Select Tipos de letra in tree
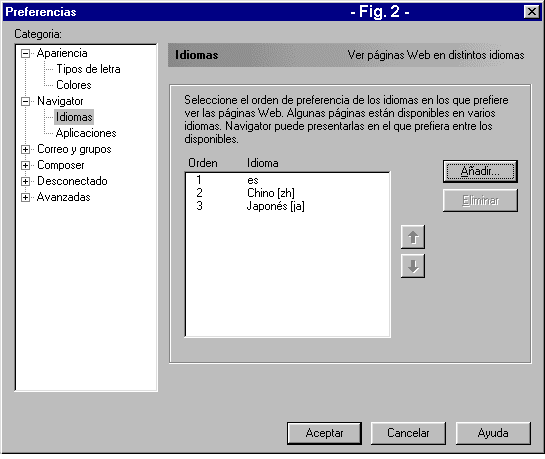The width and height of the screenshot is (545, 459). (x=88, y=69)
